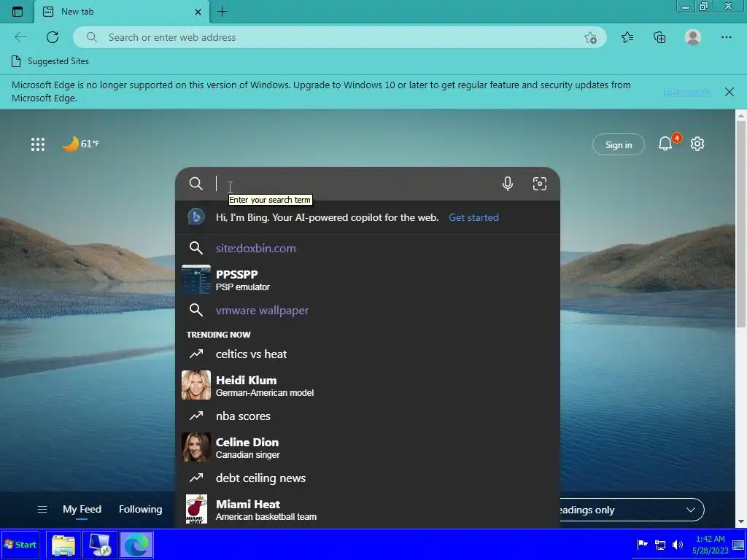This screenshot has width=747, height=560.
Task: Switch to the Following tab
Action: coord(141,510)
